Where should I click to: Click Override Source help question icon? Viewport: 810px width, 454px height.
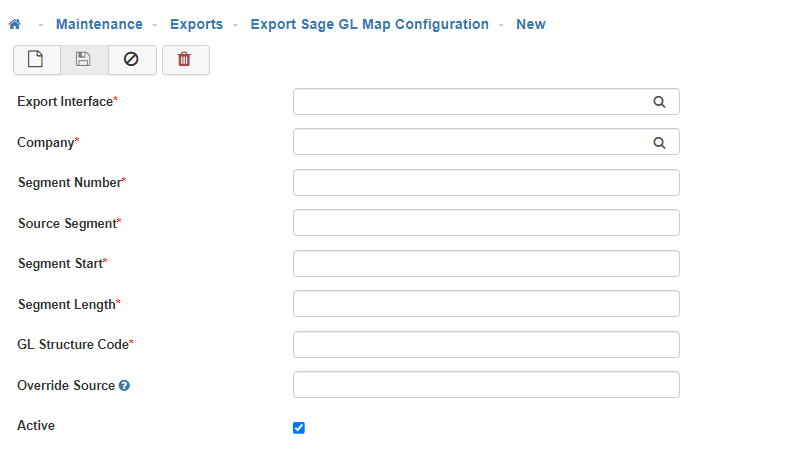124,386
